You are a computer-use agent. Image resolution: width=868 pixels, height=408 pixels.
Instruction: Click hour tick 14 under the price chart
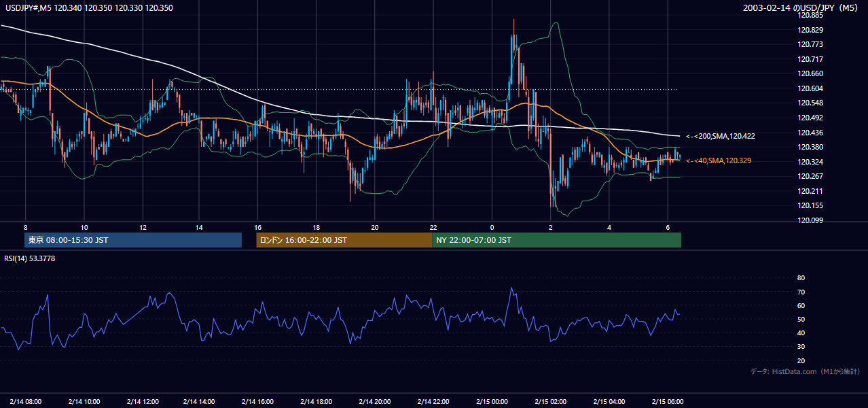click(x=200, y=226)
